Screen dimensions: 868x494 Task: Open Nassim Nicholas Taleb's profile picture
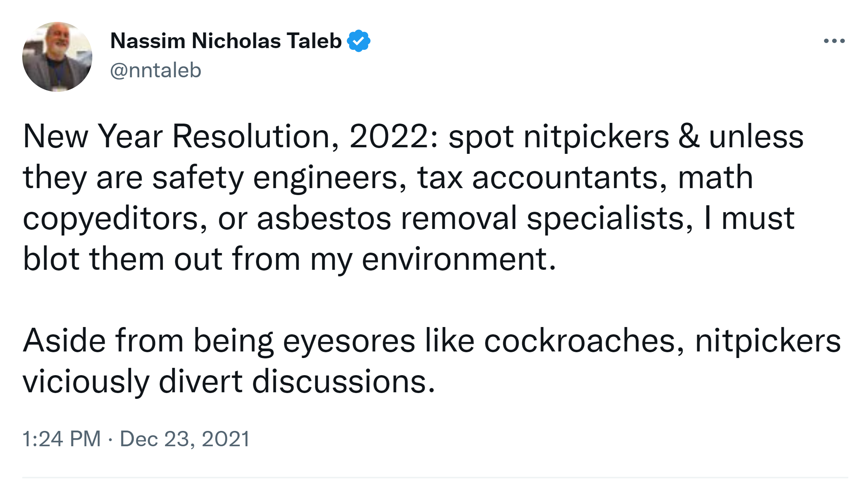tap(57, 57)
